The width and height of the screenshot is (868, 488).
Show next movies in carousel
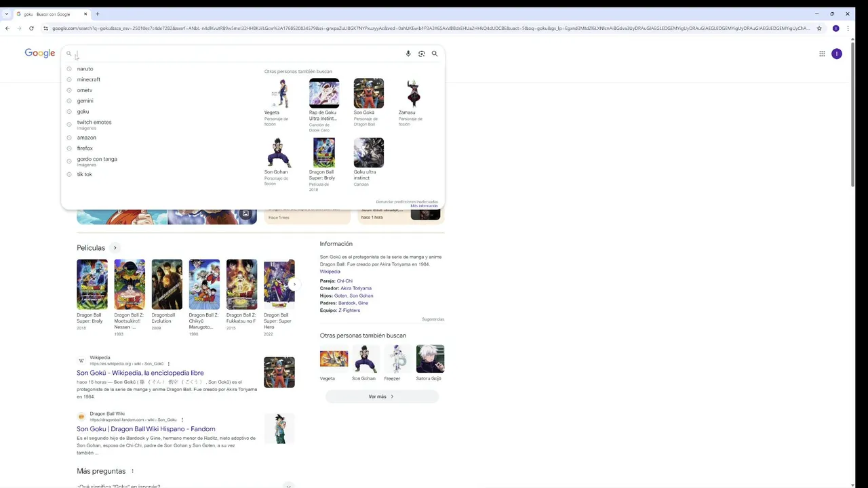point(294,284)
